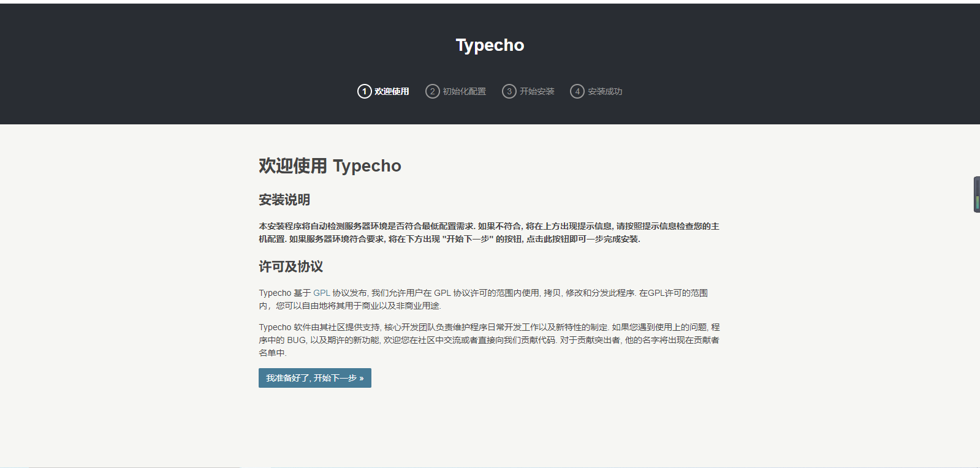Click the step 1 circle icon
Viewport: 980px width, 468px height.
pyautogui.click(x=364, y=91)
